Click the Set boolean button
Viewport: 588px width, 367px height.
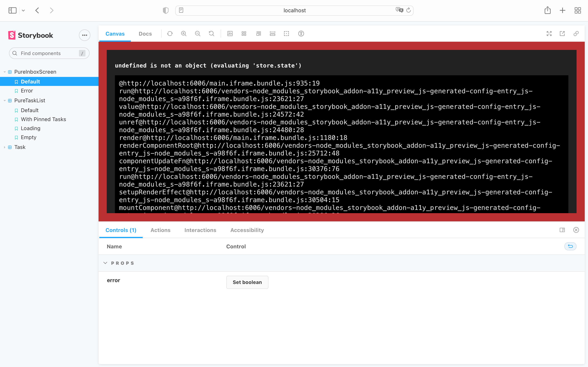point(247,282)
